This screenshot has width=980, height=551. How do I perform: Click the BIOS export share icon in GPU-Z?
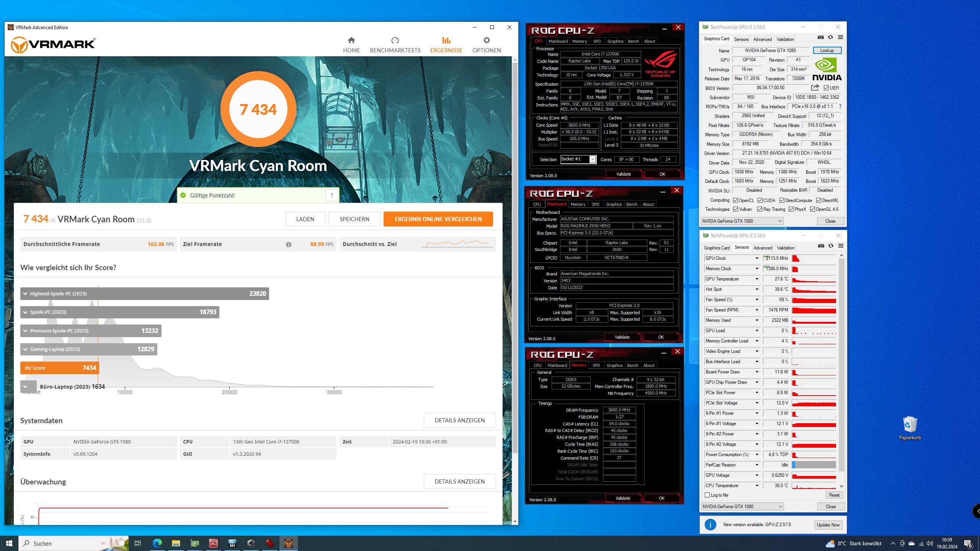(815, 88)
